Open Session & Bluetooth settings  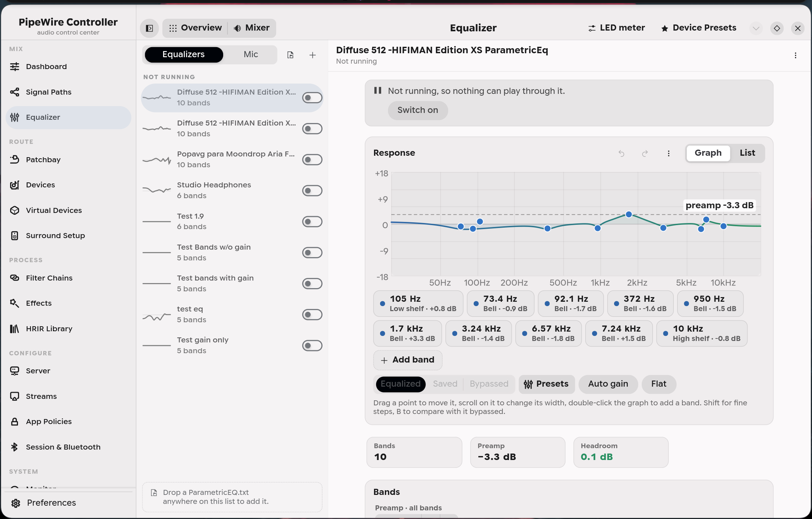pos(68,447)
